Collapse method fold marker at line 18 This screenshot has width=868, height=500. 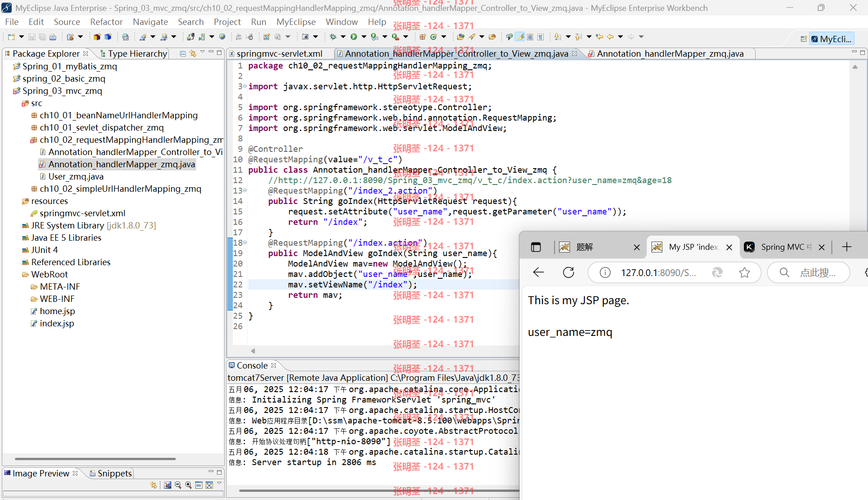pos(245,243)
